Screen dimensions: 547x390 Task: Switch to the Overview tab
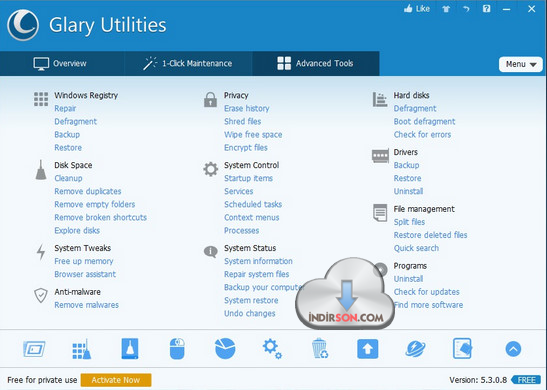coord(62,63)
